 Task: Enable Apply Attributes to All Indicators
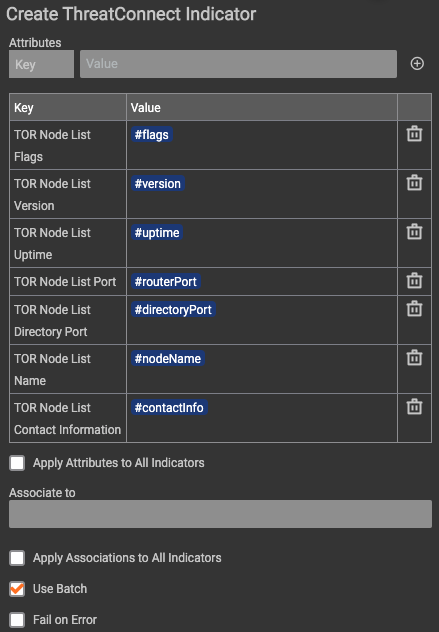17,463
